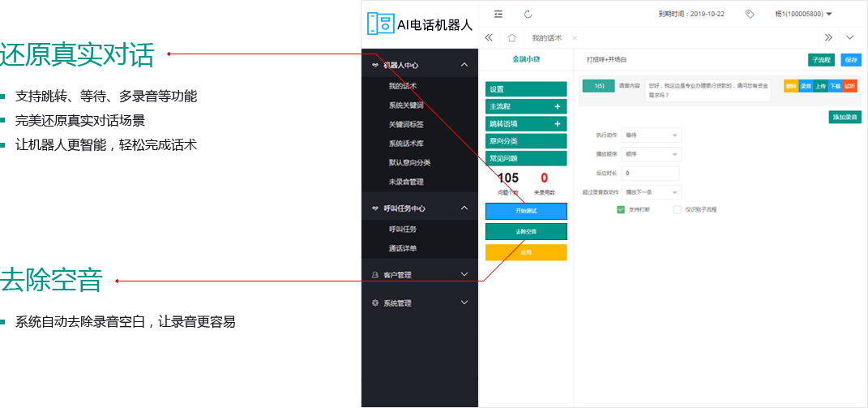The width and height of the screenshot is (868, 408).
Task: Click 机器人中心 heart icon in sidebar
Action: (x=374, y=65)
